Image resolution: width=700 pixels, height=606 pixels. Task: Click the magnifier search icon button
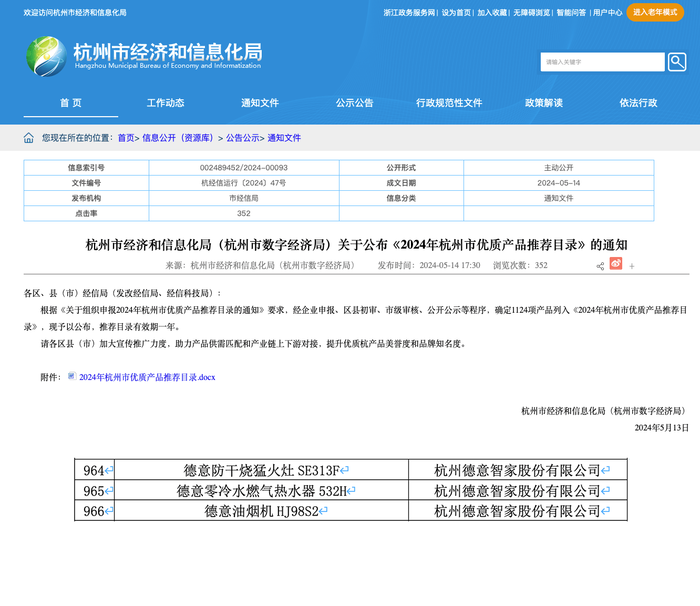tap(677, 62)
